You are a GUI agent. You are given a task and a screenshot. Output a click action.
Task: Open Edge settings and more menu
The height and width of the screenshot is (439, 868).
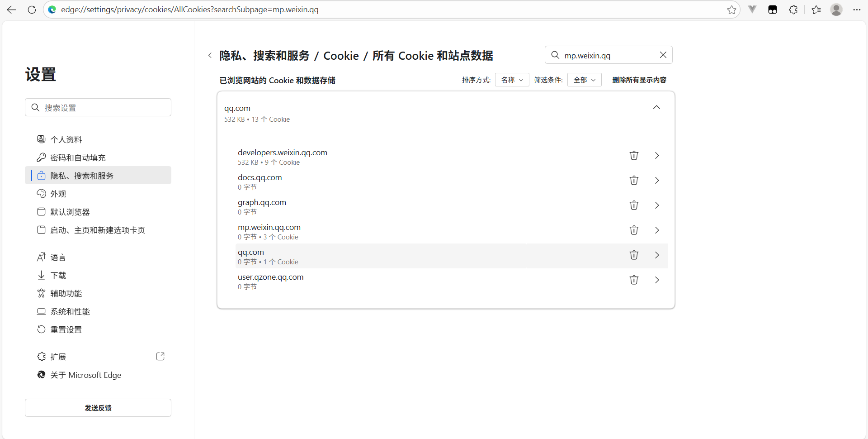857,10
